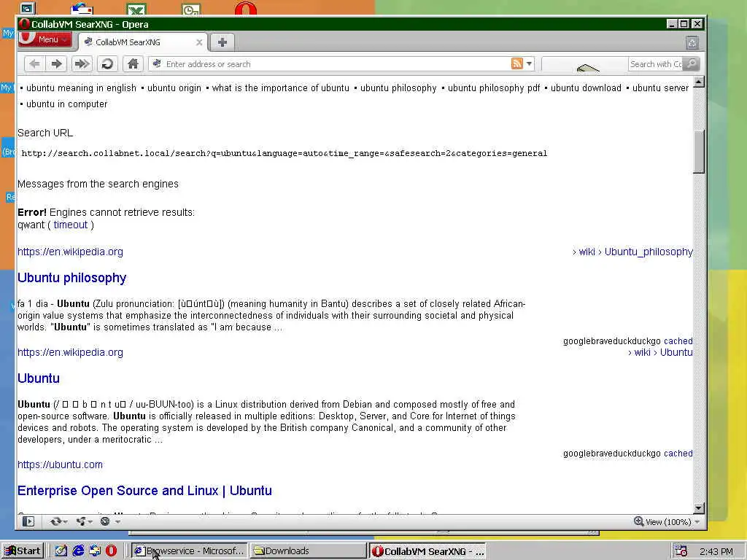Switch to CollabVM SearXNG taskbar button
The image size is (747, 560).
point(427,551)
